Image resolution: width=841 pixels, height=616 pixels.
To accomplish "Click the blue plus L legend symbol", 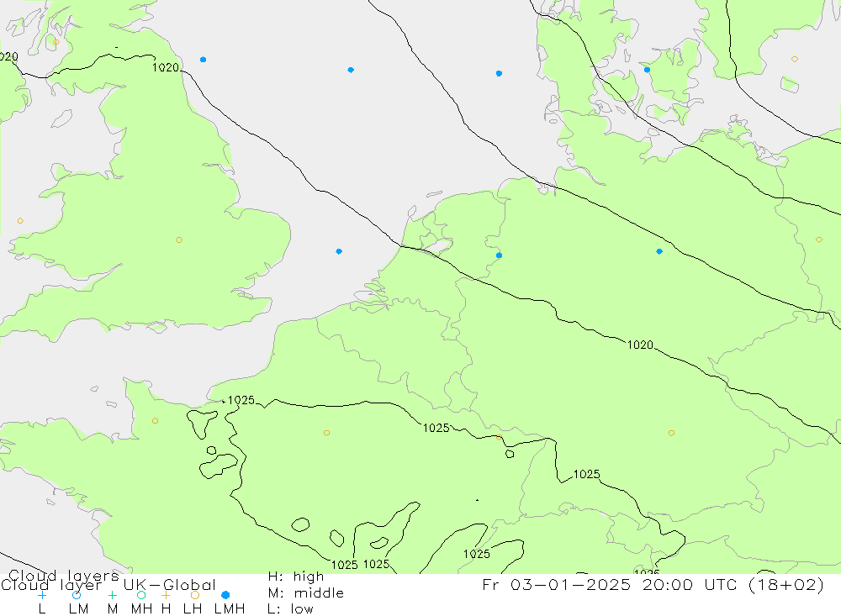I will tap(42, 595).
